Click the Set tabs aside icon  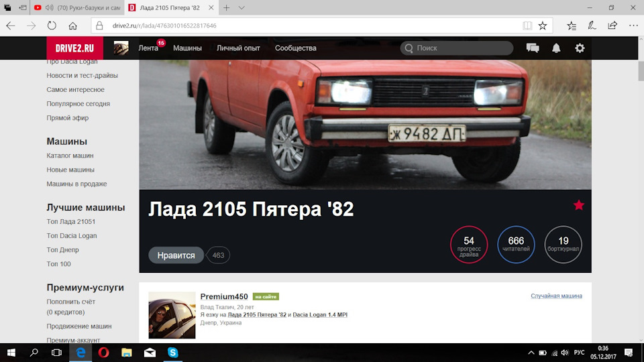click(23, 8)
